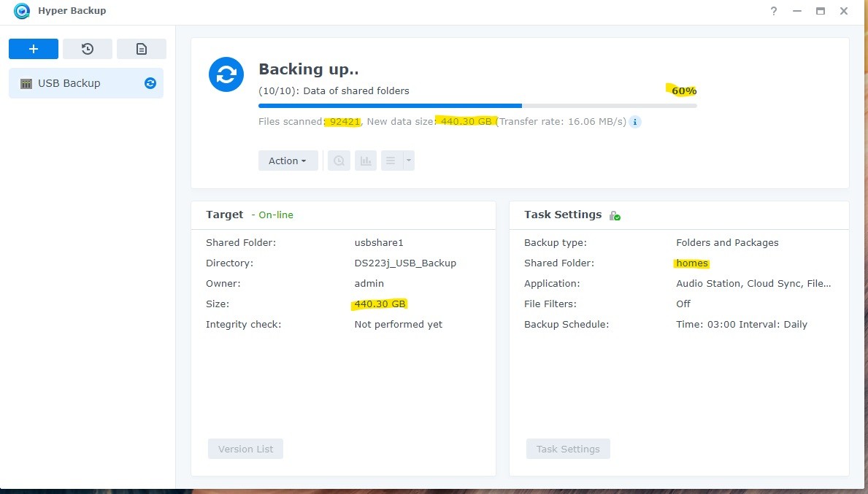Open the statistics bar chart icon
Image resolution: width=868 pixels, height=494 pixels.
(365, 160)
